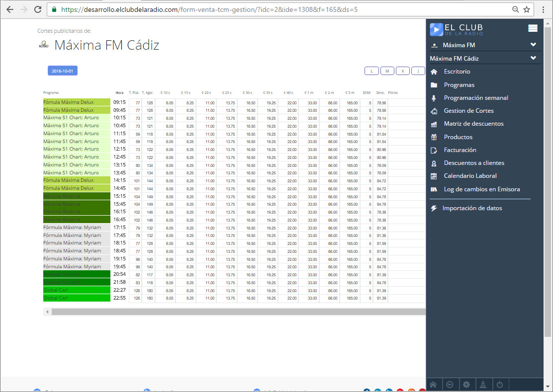Open Descuentos a clientes in the sidebar
The height and width of the screenshot is (392, 553).
coord(474,163)
